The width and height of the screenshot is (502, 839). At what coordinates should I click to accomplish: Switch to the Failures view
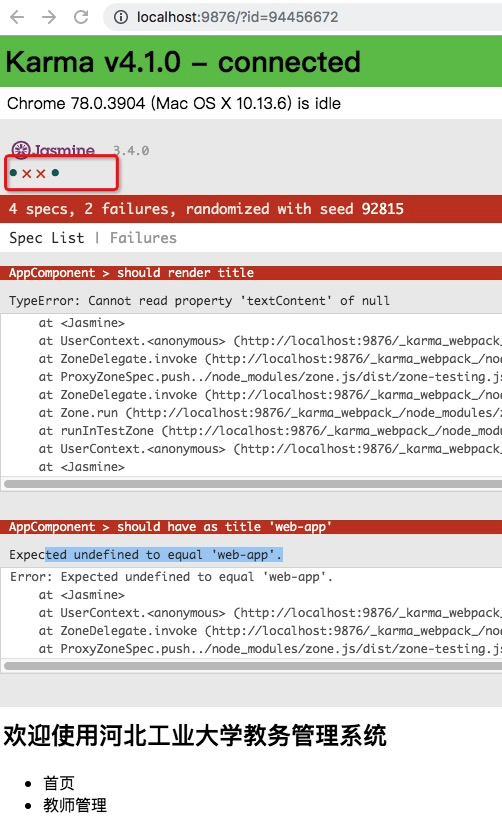click(143, 238)
